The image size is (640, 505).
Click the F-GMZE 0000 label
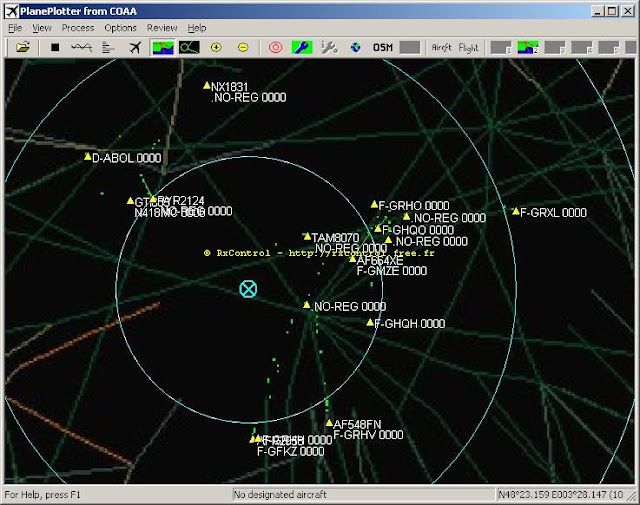(x=392, y=271)
